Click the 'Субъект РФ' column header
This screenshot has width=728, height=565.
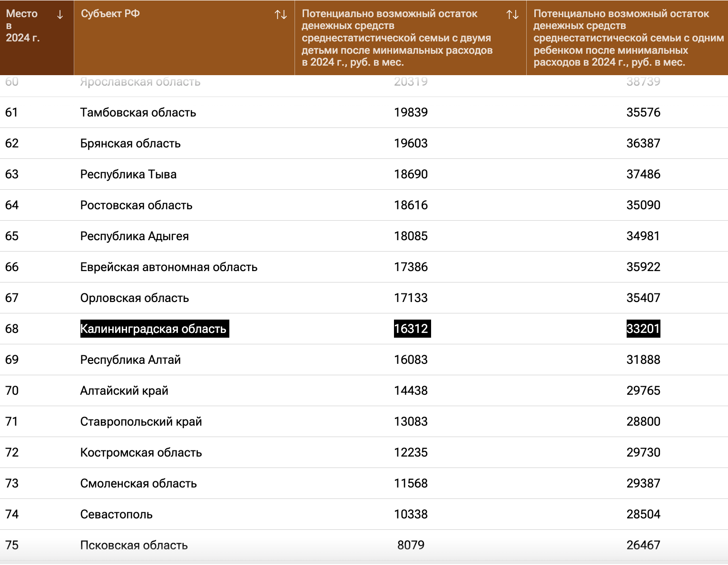tap(184, 38)
